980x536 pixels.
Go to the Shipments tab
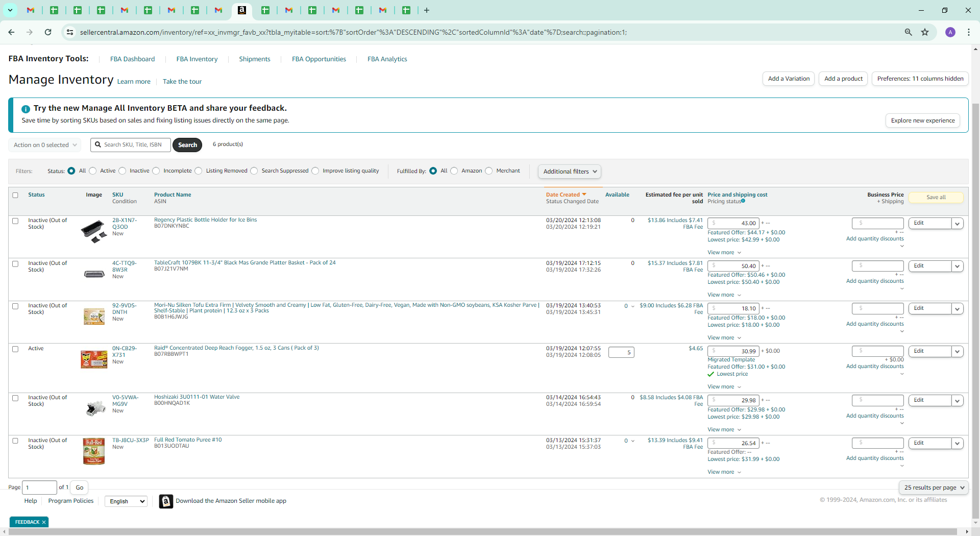[255, 59]
